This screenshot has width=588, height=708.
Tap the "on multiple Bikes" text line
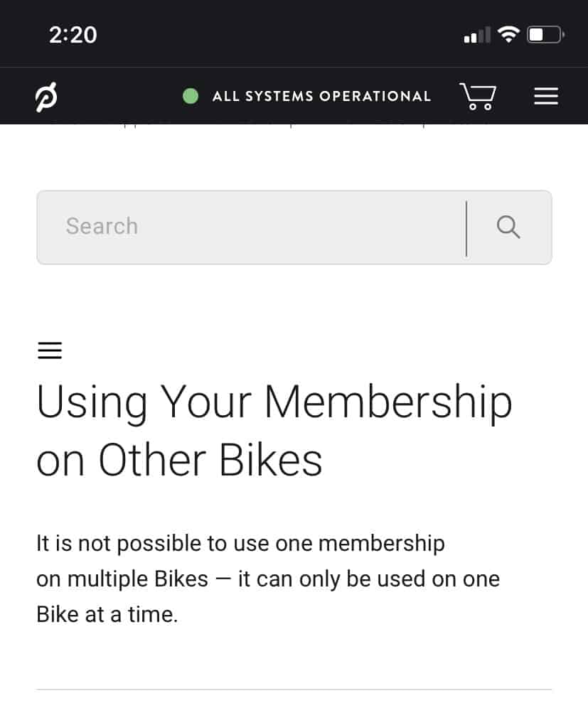(268, 579)
